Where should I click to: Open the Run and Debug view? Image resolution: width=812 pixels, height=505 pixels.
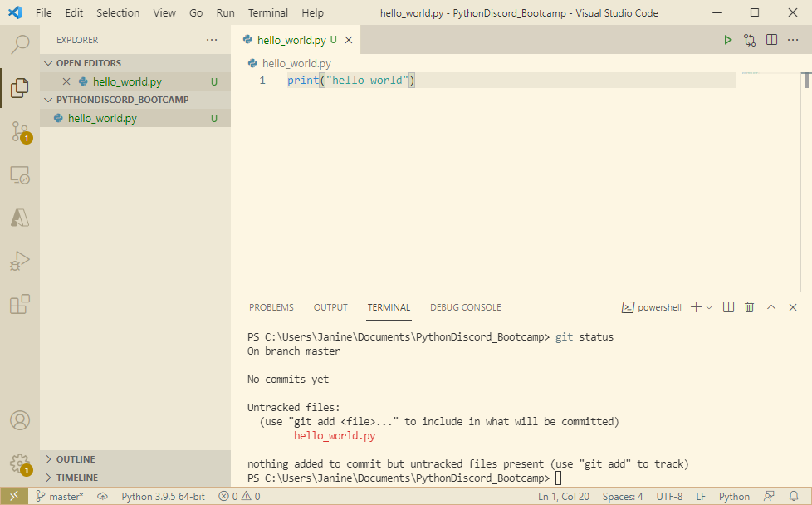point(20,261)
